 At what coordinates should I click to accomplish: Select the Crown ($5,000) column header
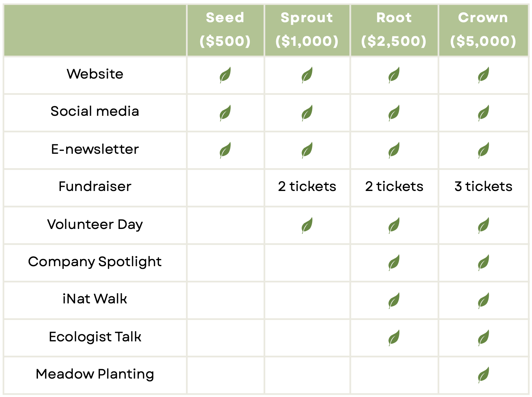pos(483,30)
